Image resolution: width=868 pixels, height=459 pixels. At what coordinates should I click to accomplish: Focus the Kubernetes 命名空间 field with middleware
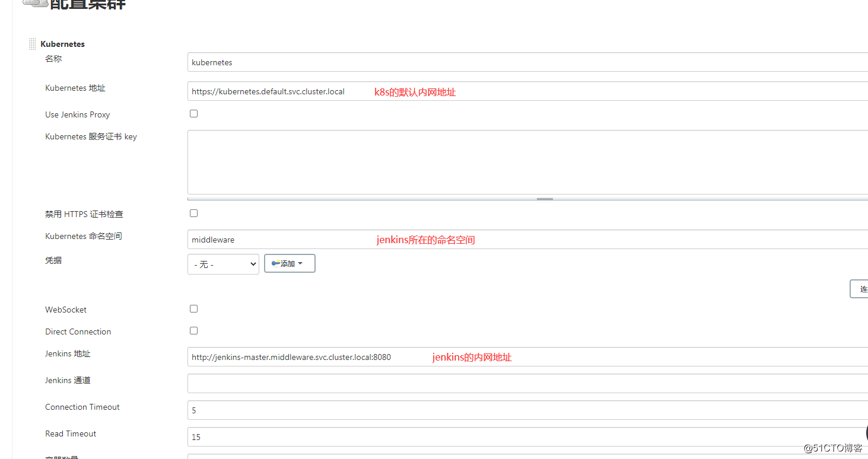coord(527,240)
